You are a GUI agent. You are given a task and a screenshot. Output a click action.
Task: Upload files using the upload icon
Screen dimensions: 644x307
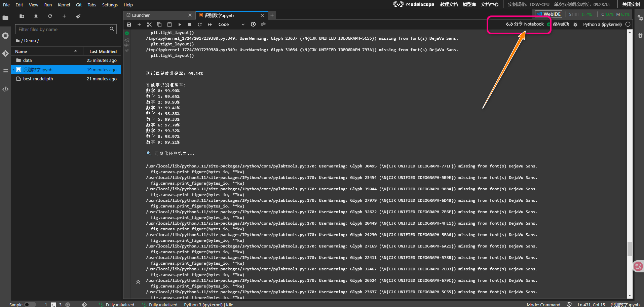point(36,16)
